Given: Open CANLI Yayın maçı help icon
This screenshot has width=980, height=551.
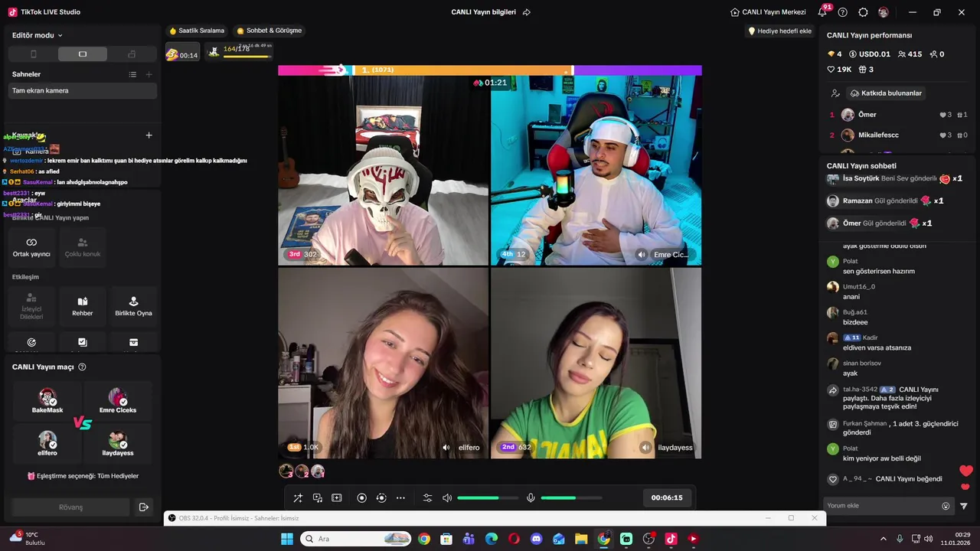Looking at the screenshot, I should 82,367.
